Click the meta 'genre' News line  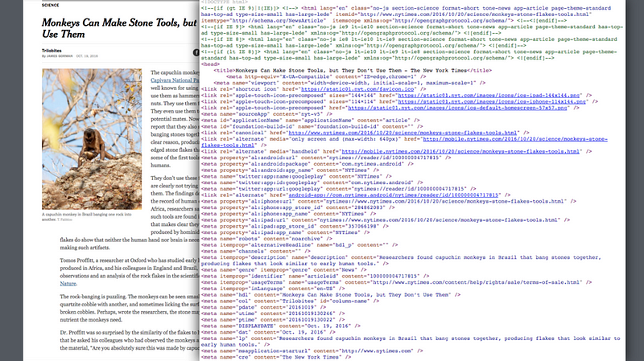click(x=284, y=269)
